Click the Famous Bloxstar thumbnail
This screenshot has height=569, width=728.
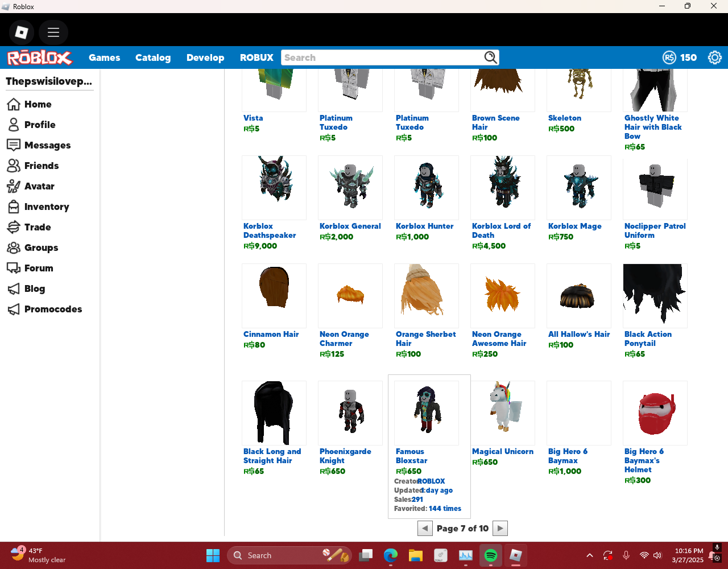(x=427, y=413)
